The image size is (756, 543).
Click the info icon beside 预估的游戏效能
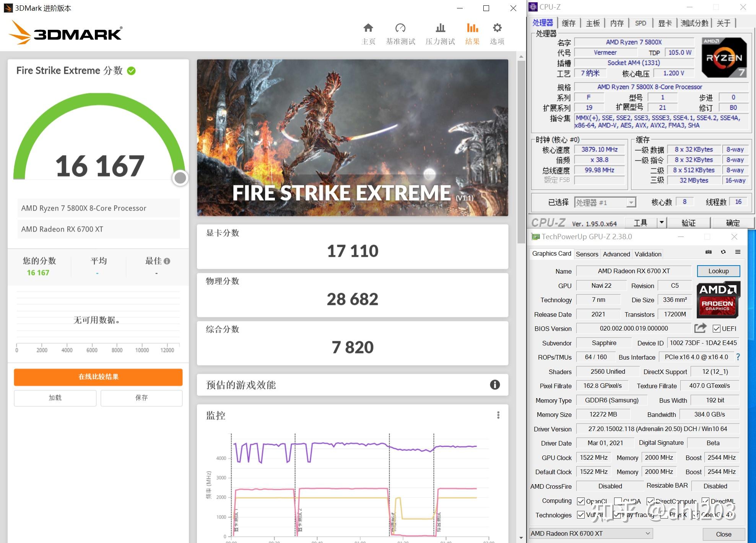(x=495, y=385)
